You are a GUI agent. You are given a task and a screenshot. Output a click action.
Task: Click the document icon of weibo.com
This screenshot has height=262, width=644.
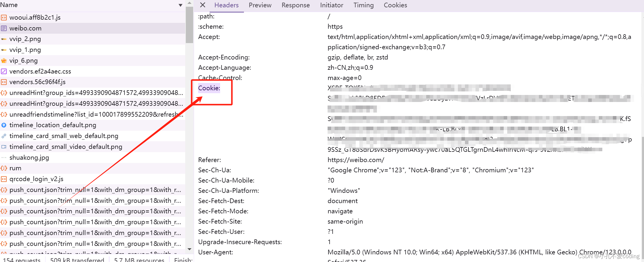pos(4,28)
